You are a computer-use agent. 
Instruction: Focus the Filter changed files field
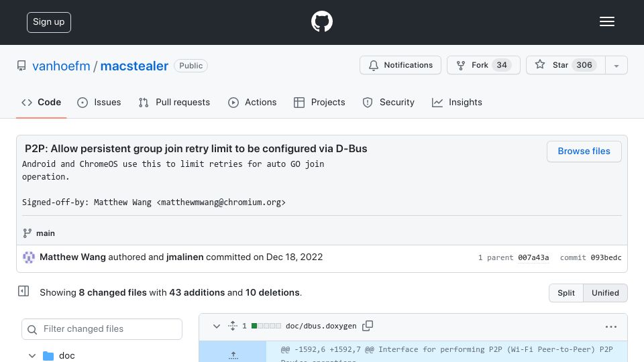point(102,329)
